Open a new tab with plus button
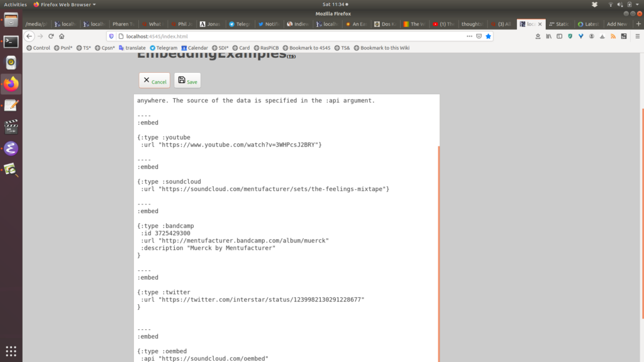This screenshot has width=644, height=362. pyautogui.click(x=638, y=24)
